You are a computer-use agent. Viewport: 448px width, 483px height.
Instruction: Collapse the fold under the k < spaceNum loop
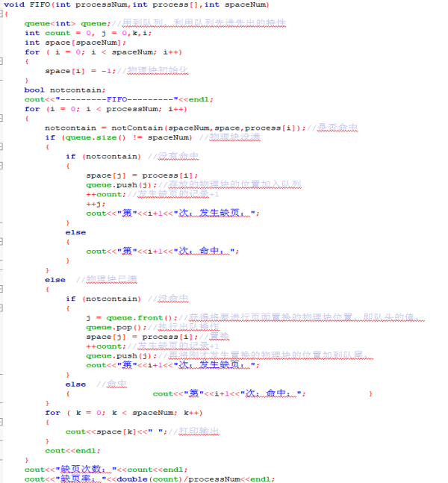(1, 422)
